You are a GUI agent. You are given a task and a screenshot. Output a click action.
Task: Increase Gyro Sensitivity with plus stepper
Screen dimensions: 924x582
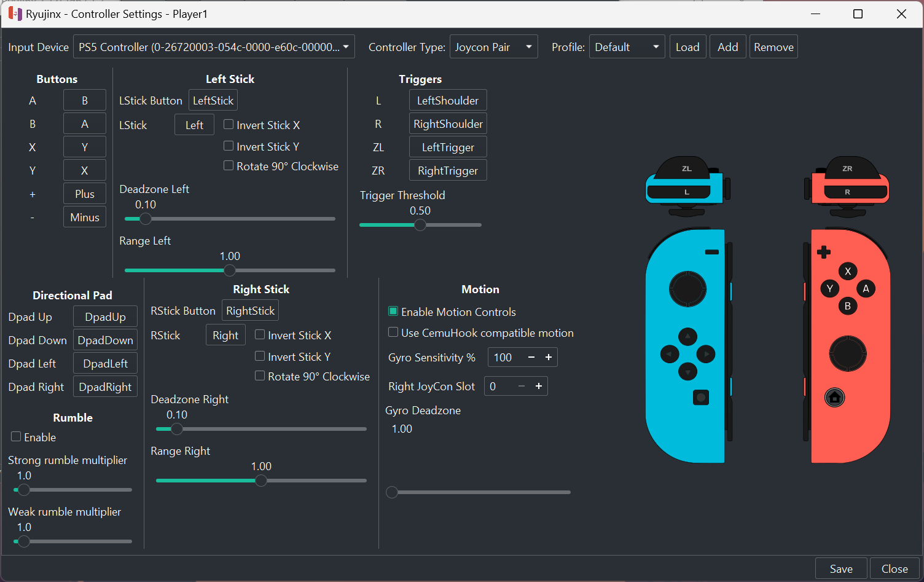[549, 357]
